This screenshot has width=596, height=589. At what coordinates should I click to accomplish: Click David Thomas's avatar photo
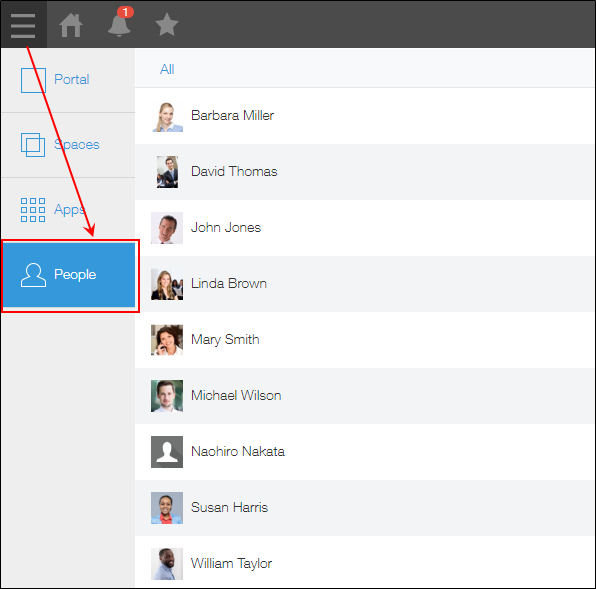tap(167, 172)
